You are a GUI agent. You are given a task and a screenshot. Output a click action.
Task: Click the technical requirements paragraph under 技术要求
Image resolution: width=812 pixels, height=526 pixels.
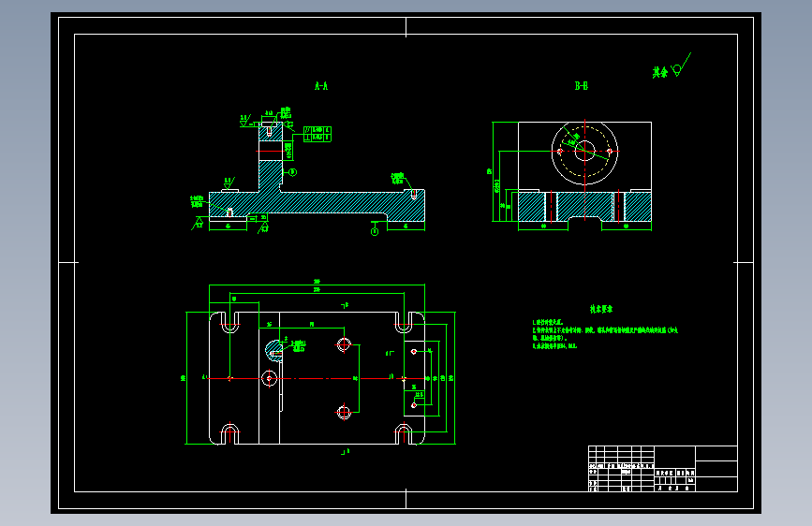(605, 334)
